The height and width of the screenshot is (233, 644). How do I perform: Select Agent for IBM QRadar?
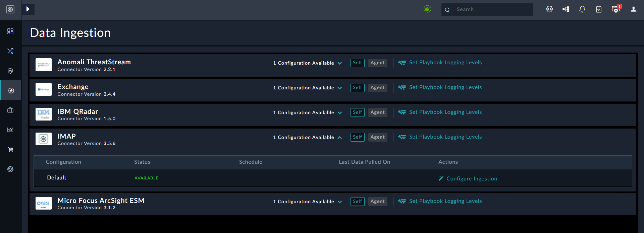pos(378,112)
